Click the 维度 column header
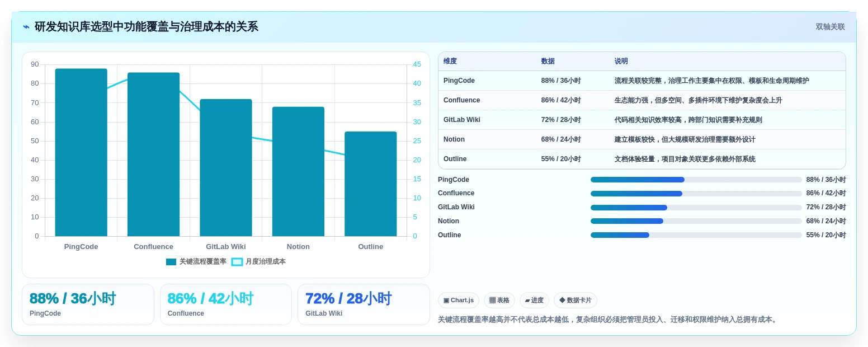The height and width of the screenshot is (347, 868). point(450,61)
